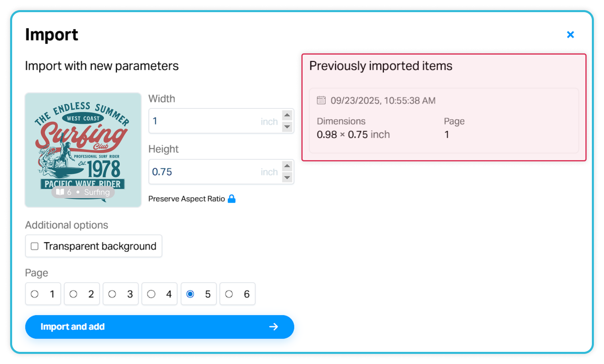Toggle the Preserve Aspect Ratio lock icon
This screenshot has height=364, width=604.
click(x=231, y=199)
